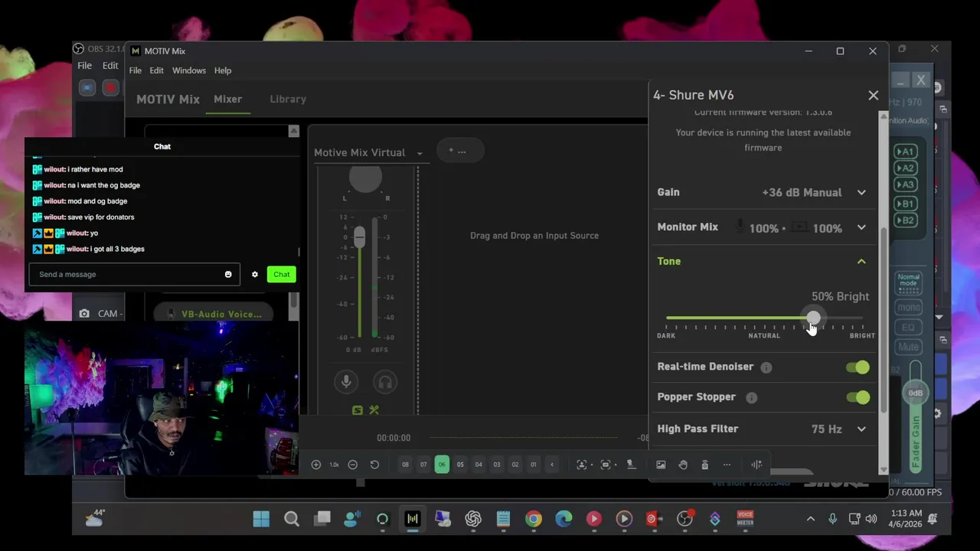The width and height of the screenshot is (980, 551).
Task: Click the image icon in bottom toolbar
Action: tap(661, 465)
